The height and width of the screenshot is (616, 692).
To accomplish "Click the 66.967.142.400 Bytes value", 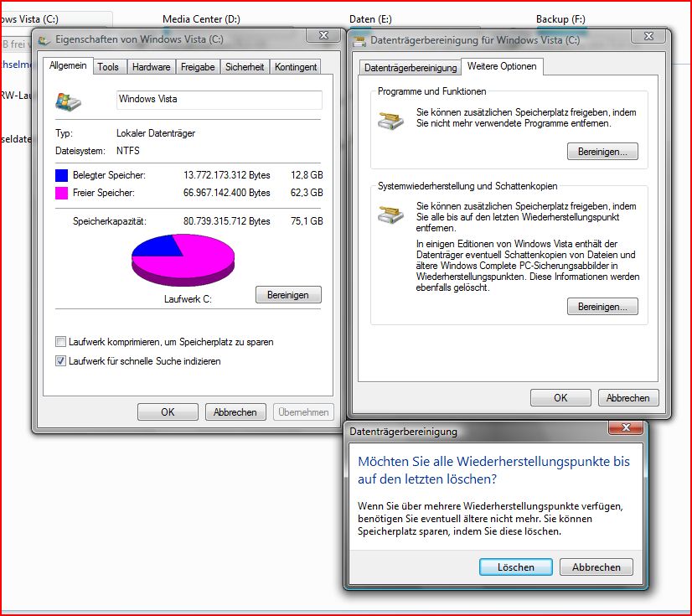I will (227, 193).
